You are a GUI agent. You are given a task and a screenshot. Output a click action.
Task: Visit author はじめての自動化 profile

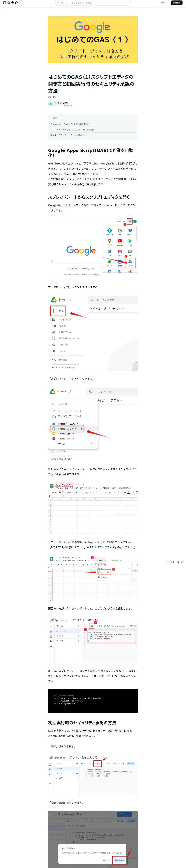pyautogui.click(x=61, y=103)
